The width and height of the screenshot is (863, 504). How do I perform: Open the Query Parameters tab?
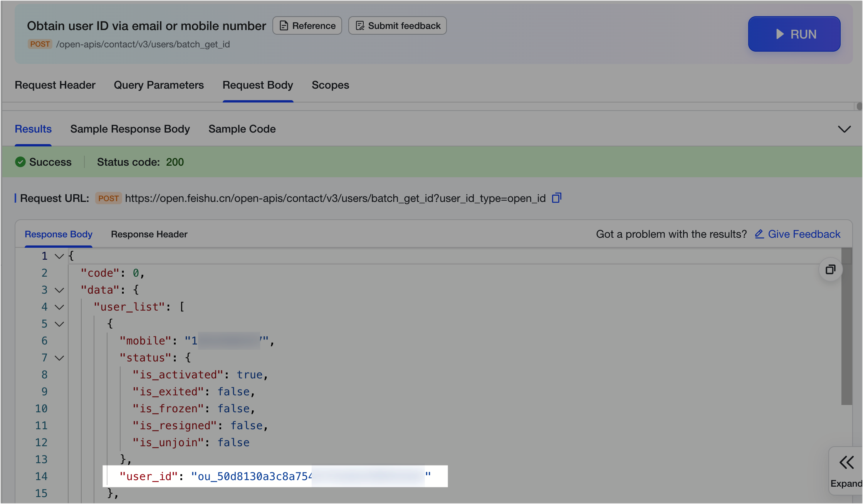tap(159, 85)
